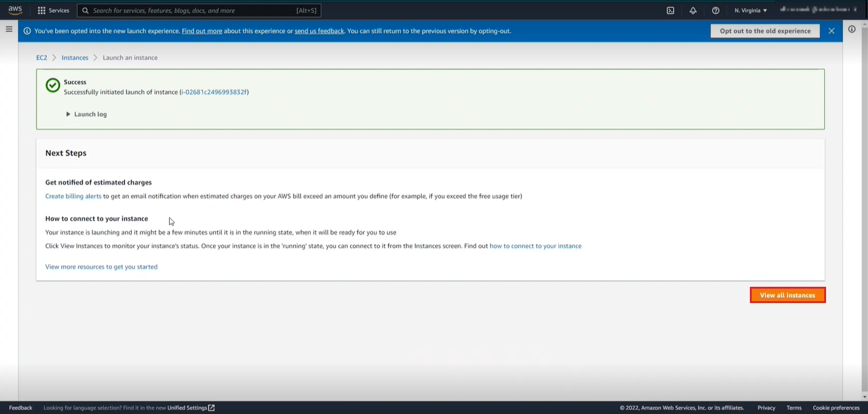Open View more resources to get you started

[101, 266]
